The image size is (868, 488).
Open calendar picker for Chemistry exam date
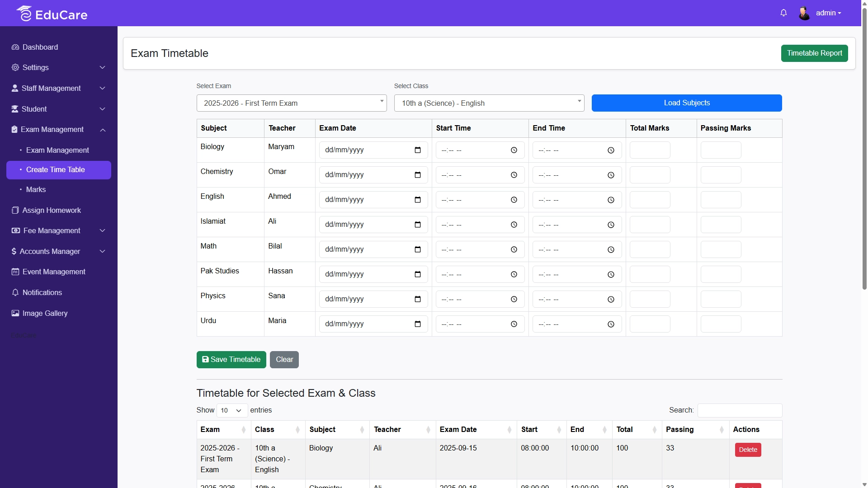pos(418,175)
